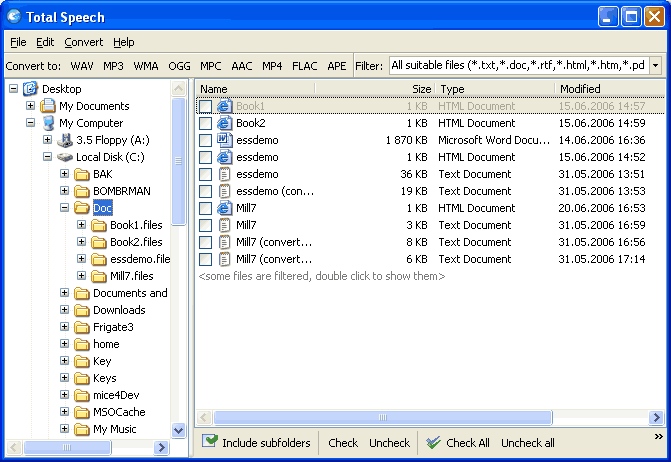The height and width of the screenshot is (462, 671).
Task: Collapse the Desktop tree node
Action: point(14,89)
